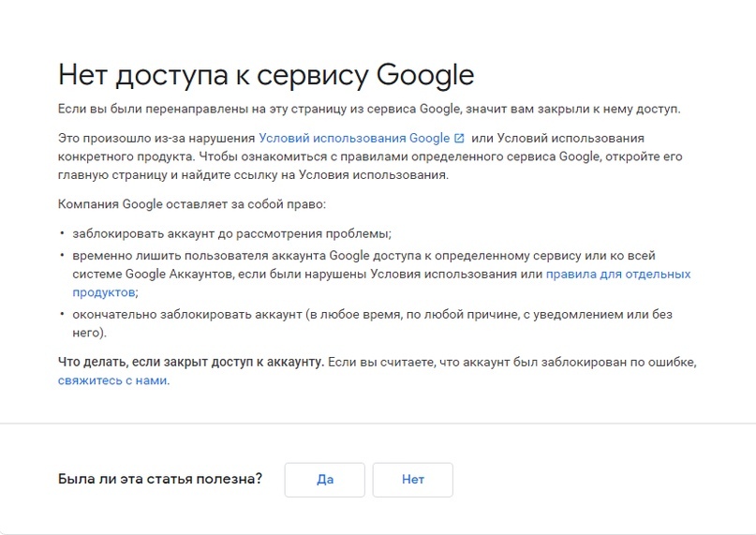Click the bullet dot before 'временно лишить'
Image resolution: width=756 pixels, height=535 pixels.
tap(62, 255)
